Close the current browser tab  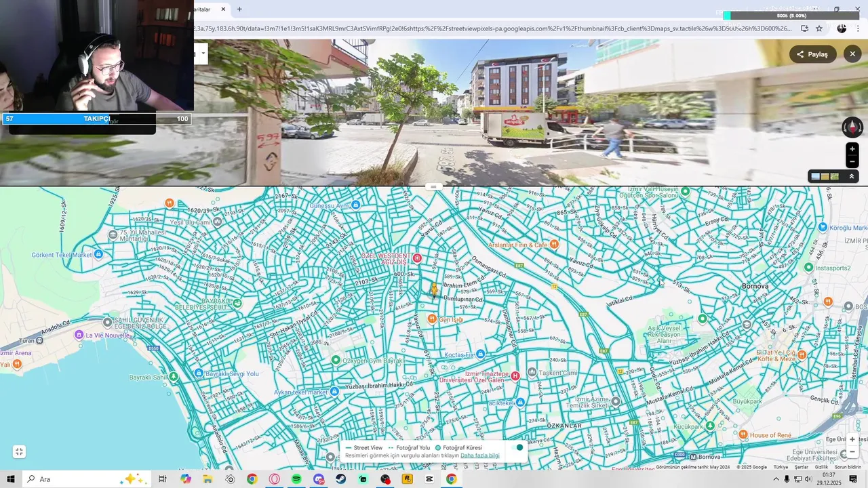[223, 9]
